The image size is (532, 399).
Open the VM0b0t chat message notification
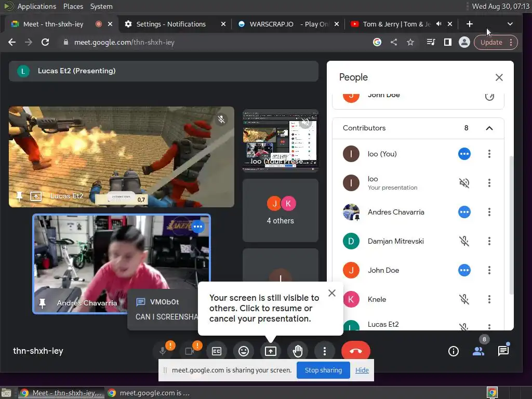pos(163,310)
